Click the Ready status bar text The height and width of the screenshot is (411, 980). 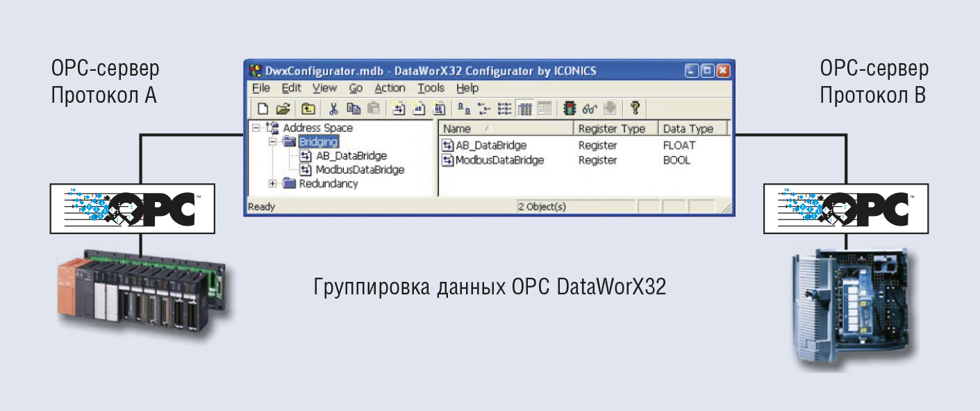[x=262, y=206]
